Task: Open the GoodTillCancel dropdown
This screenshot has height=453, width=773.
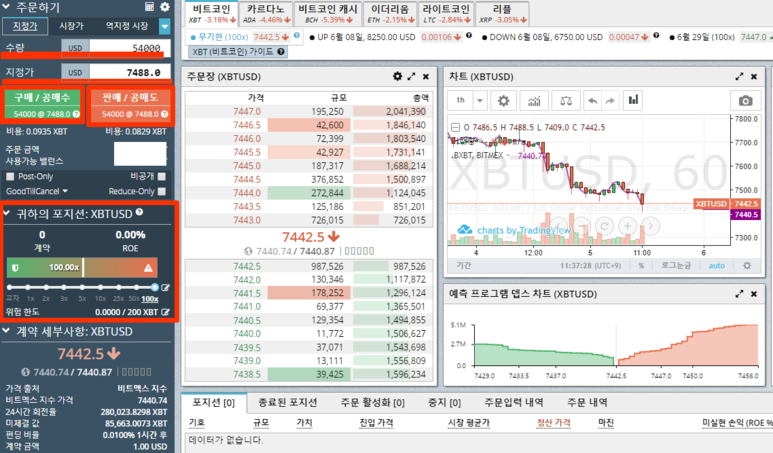Action: (36, 191)
